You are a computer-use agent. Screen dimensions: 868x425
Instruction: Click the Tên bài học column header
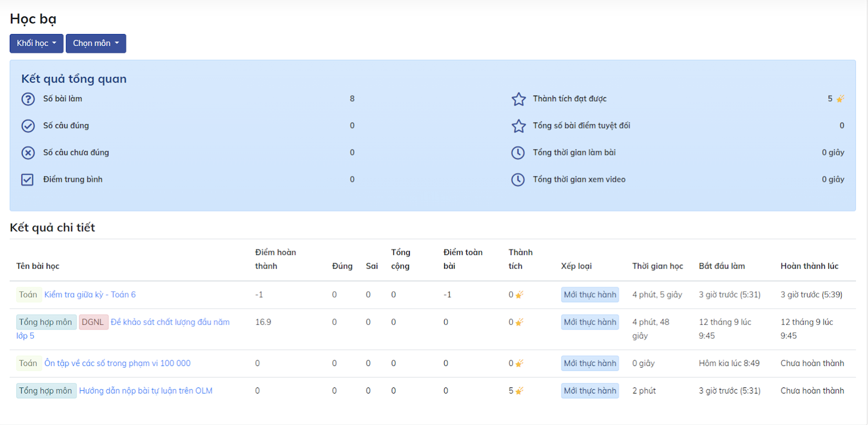[38, 266]
